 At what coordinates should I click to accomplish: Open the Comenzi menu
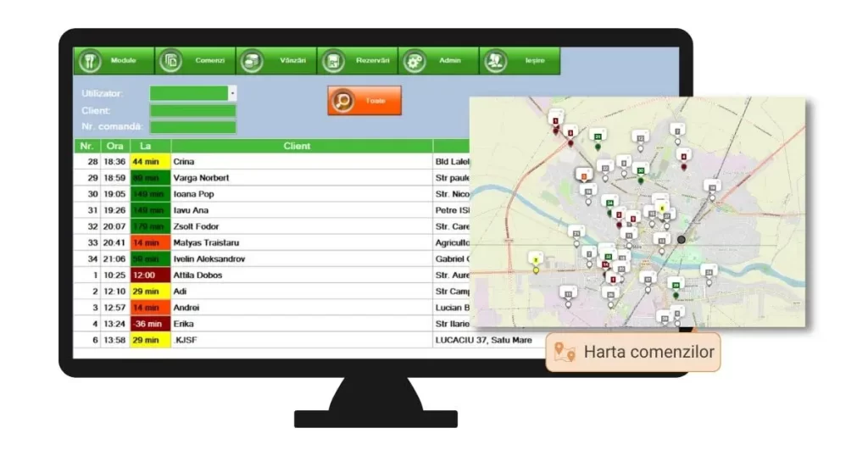coord(195,61)
